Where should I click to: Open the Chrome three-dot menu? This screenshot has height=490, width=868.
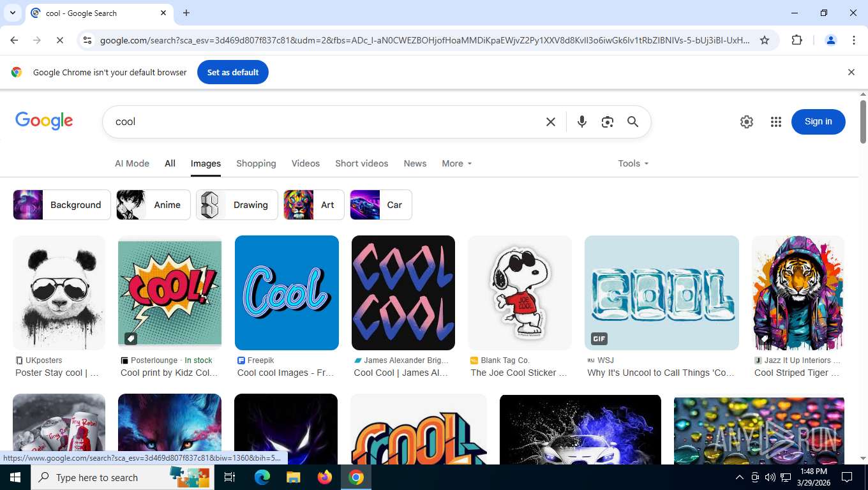[x=854, y=40]
